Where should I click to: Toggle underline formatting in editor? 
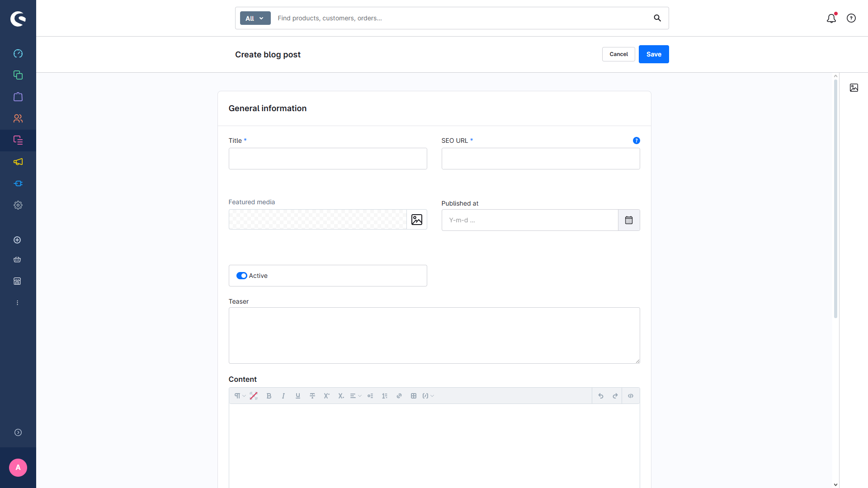tap(298, 396)
